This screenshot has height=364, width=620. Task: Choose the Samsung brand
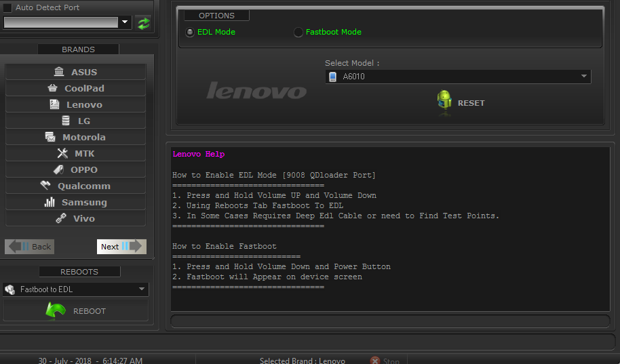tap(75, 201)
